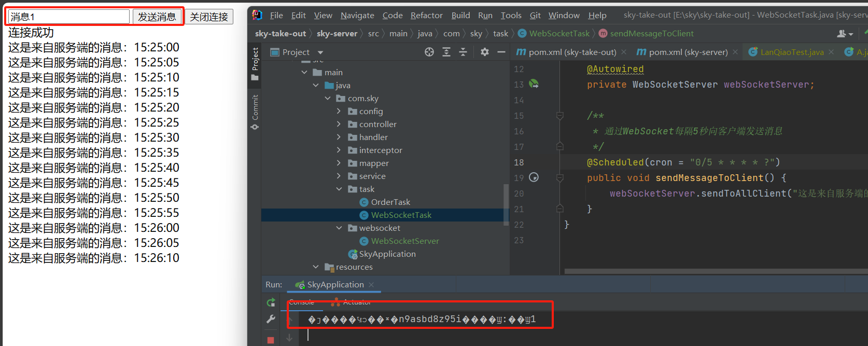Image resolution: width=868 pixels, height=346 pixels.
Task: Click the Spring bean gutter icon on line 13
Action: pyautogui.click(x=534, y=84)
